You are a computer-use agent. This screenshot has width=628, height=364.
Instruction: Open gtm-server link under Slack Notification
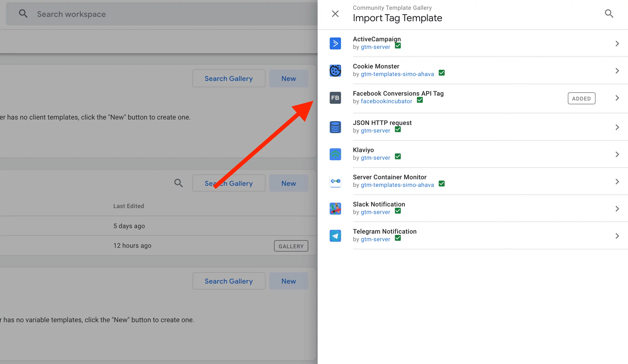375,212
